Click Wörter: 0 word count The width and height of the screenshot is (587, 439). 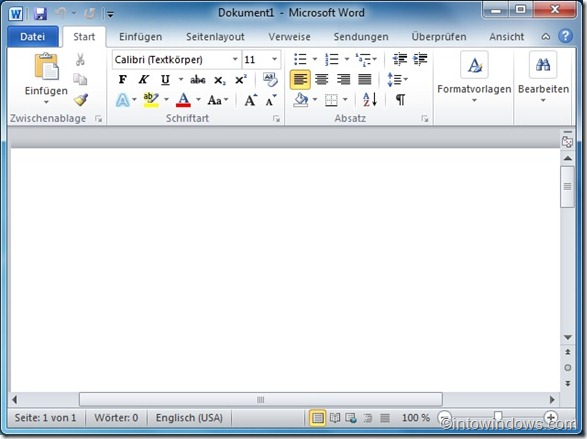pos(116,418)
